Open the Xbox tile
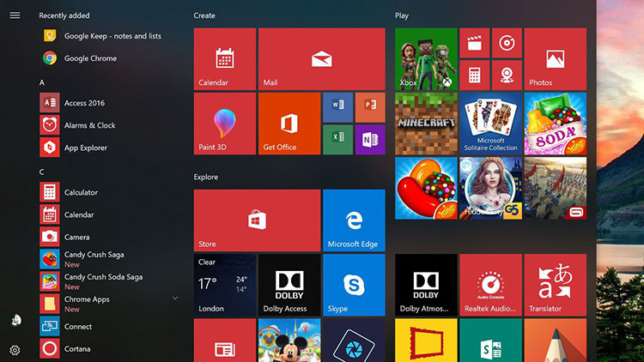This screenshot has width=644, height=362. (x=426, y=59)
